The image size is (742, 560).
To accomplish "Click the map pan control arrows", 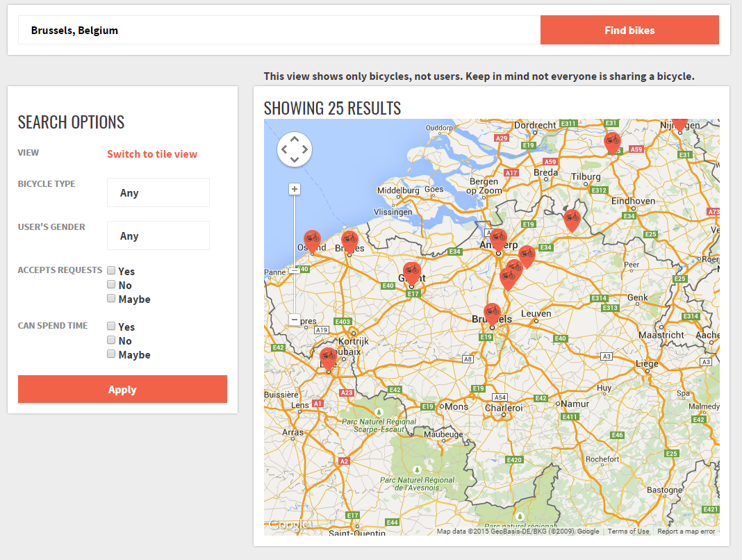I will point(294,149).
